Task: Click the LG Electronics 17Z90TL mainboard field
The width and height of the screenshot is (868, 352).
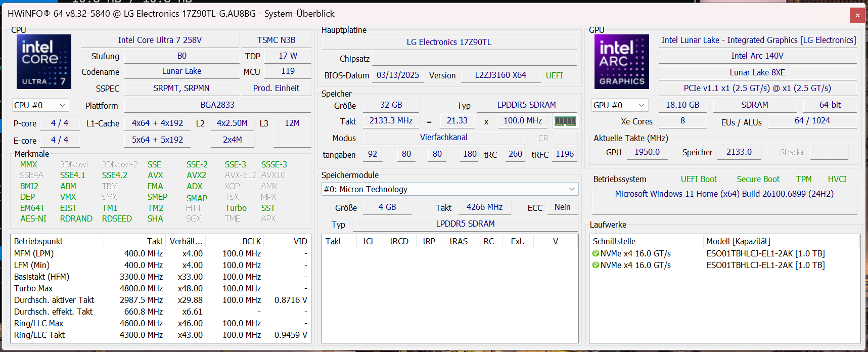Action: [449, 42]
